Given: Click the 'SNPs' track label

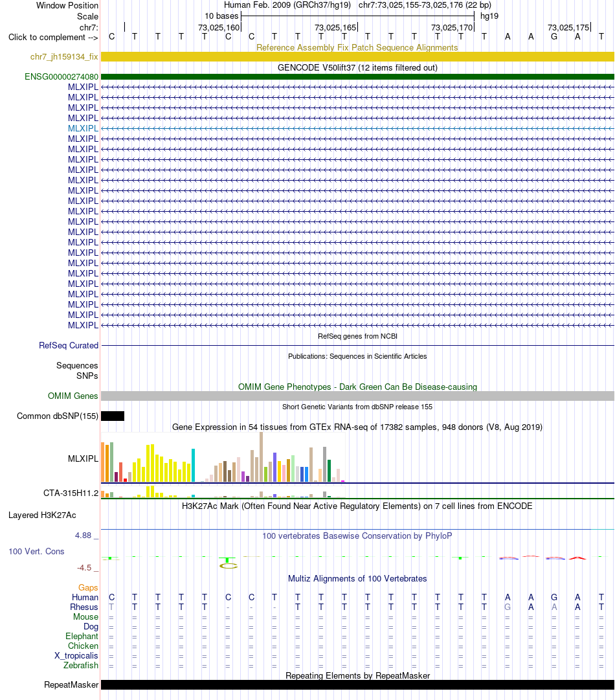Looking at the screenshot, I should (x=87, y=376).
